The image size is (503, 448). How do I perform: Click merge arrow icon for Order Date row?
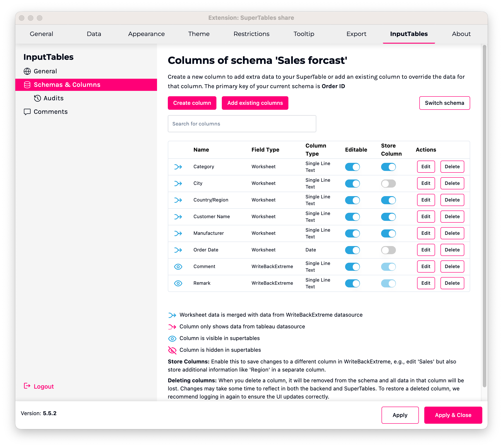(178, 250)
